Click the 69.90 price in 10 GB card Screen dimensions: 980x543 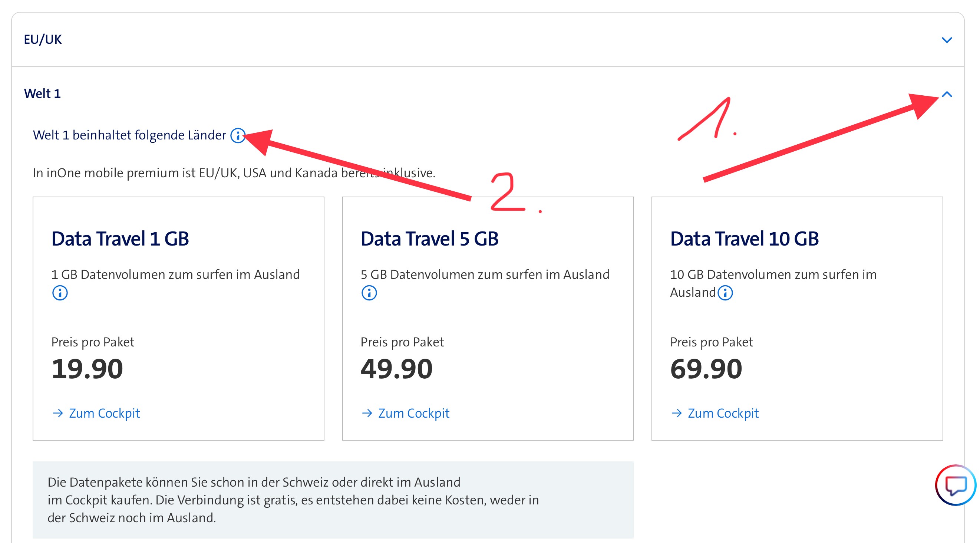(x=706, y=369)
